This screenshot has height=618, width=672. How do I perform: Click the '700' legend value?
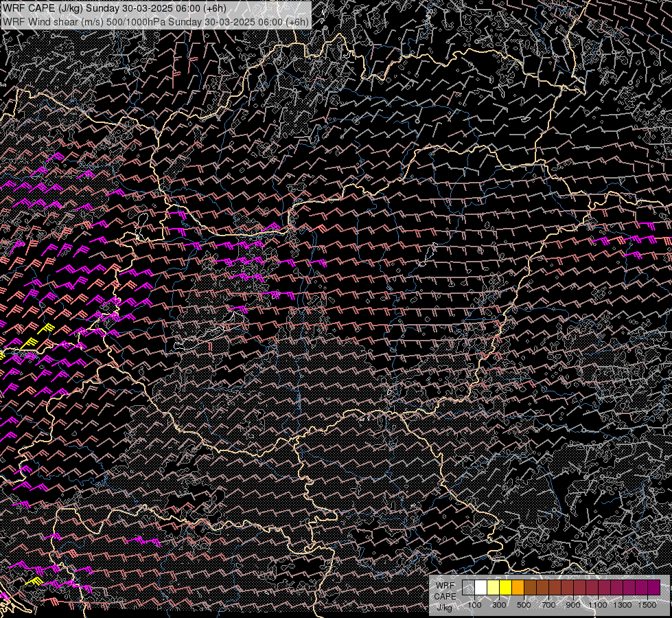coord(548,605)
